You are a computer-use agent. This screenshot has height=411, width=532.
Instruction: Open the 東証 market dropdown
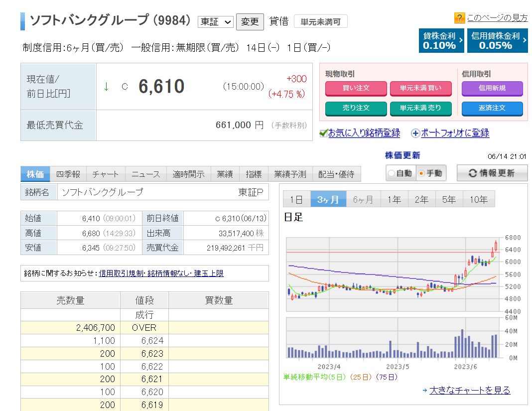pyautogui.click(x=216, y=22)
